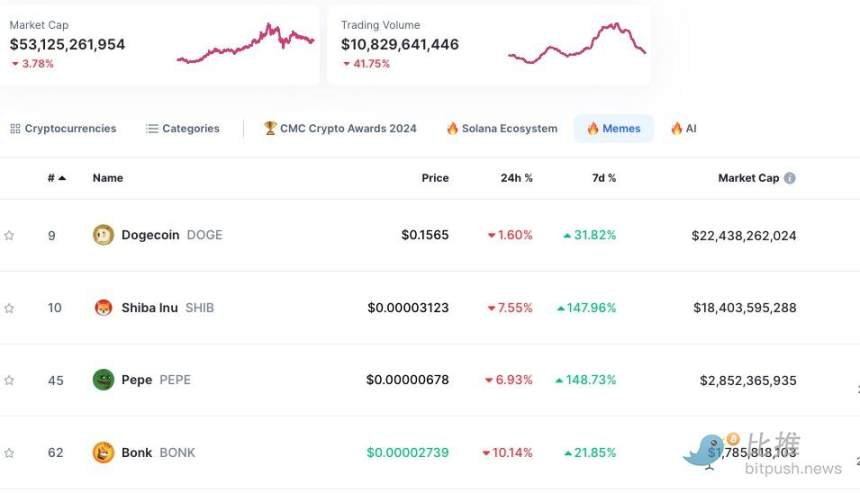Viewport: 860px width, 493px height.
Task: Sort the table by 7d % column
Action: (x=604, y=178)
